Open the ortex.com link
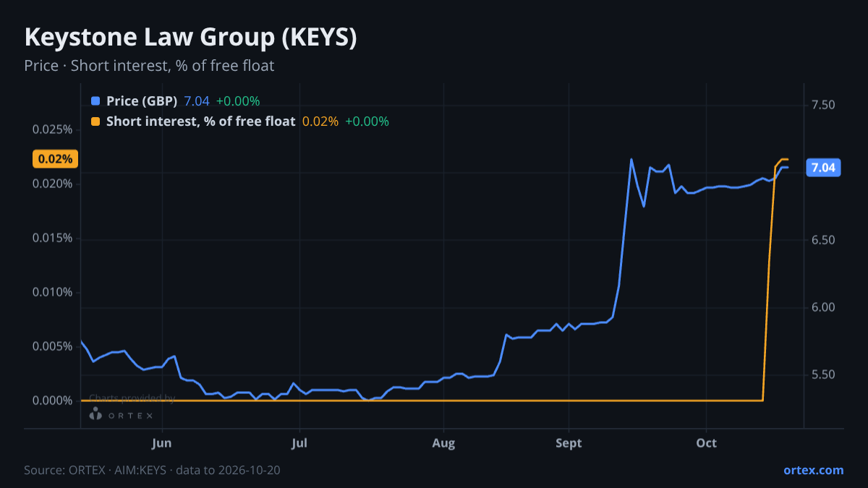 pos(814,470)
